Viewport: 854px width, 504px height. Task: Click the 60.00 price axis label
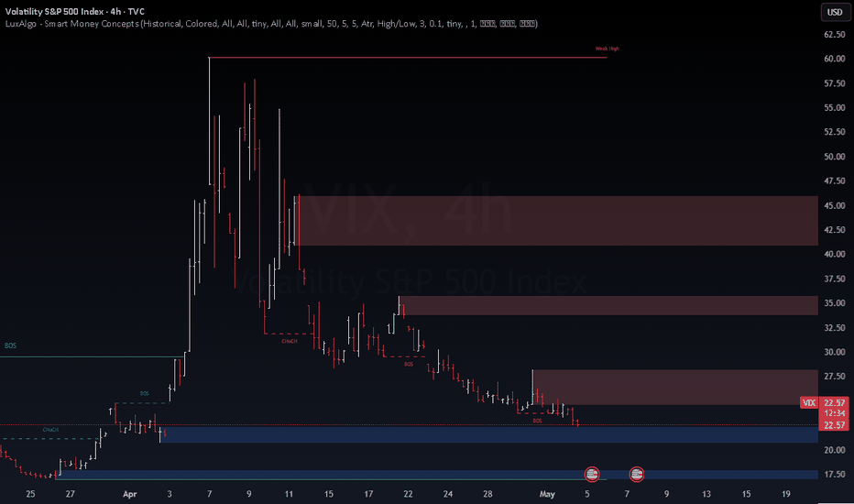tap(835, 59)
